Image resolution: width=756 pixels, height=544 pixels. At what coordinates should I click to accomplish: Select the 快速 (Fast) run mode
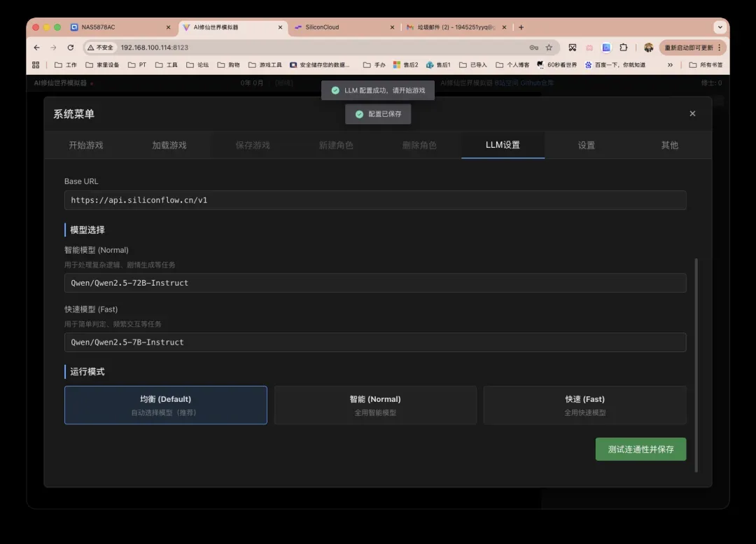[584, 405]
